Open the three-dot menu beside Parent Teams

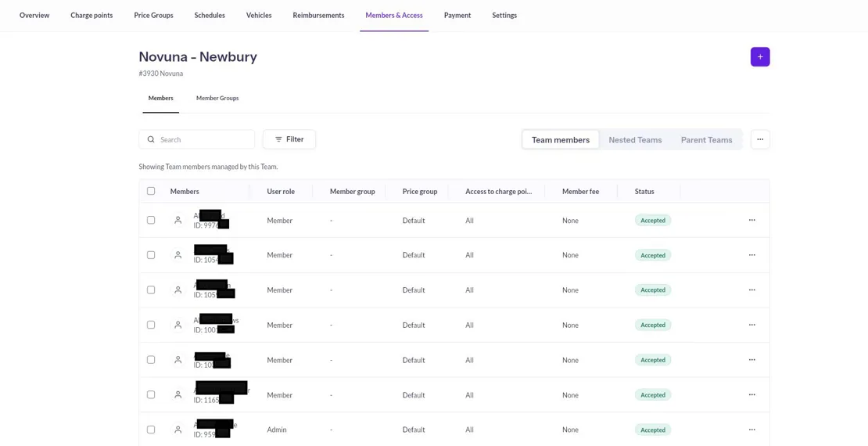click(x=759, y=139)
